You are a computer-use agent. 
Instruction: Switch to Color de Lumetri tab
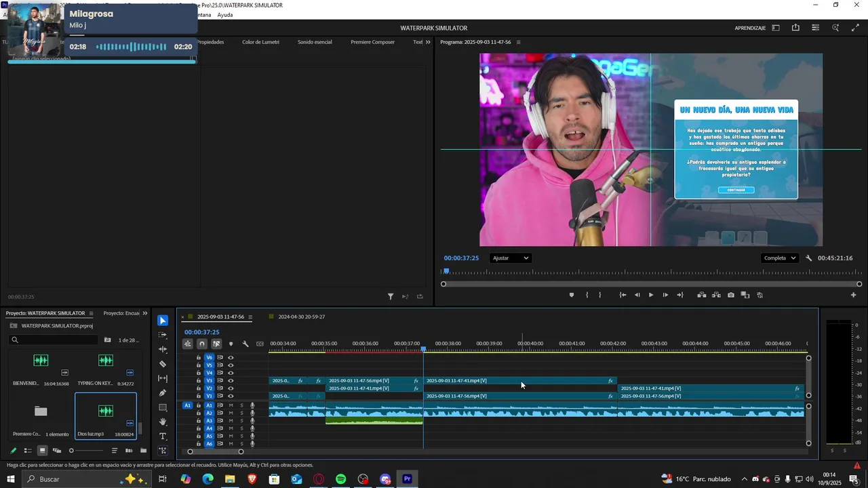pyautogui.click(x=260, y=42)
